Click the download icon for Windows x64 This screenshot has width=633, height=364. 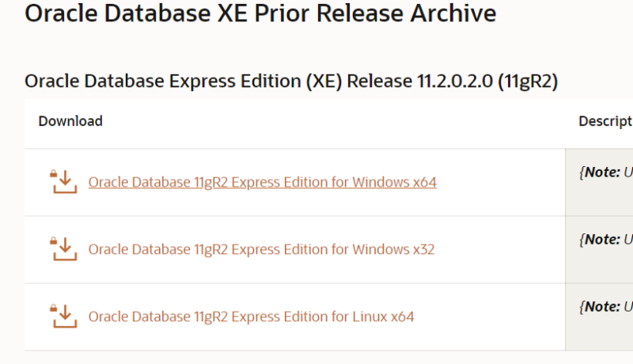pos(63,182)
